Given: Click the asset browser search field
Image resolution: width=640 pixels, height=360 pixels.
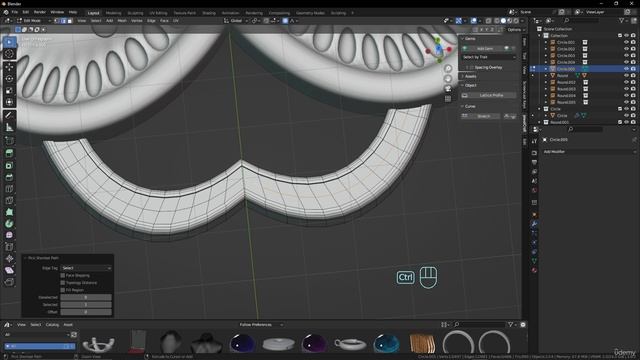Looking at the screenshot, I should coord(480,325).
